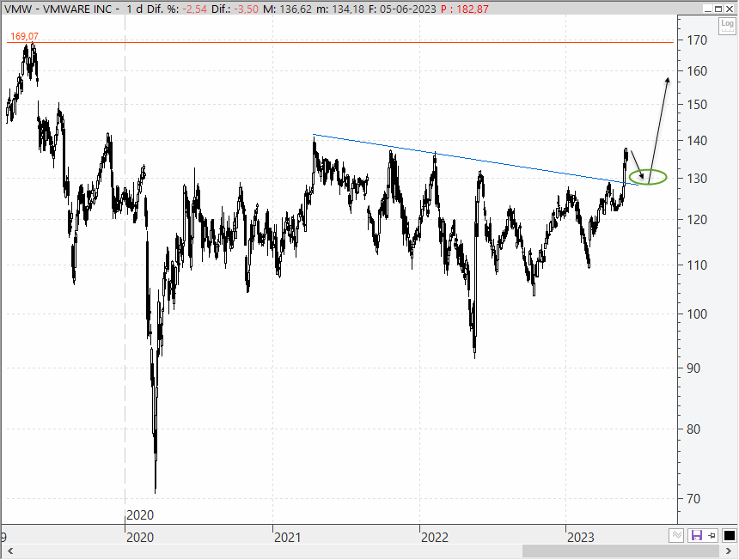This screenshot has height=560, width=739.
Task: Click the 70 price axis label
Action: pyautogui.click(x=693, y=499)
